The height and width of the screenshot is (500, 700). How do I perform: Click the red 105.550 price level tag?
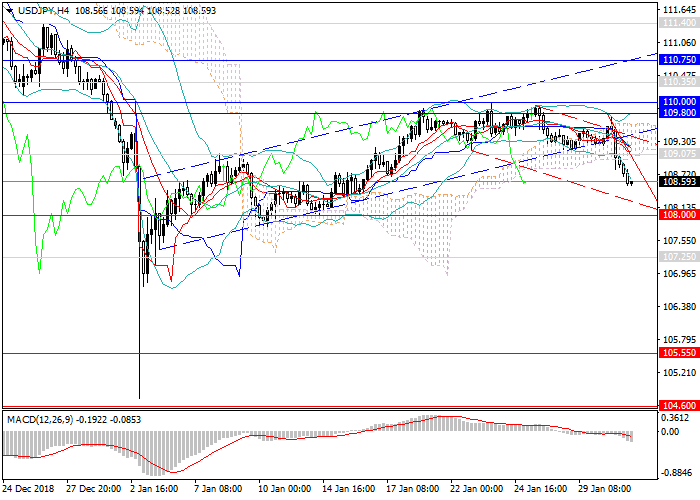tap(677, 353)
